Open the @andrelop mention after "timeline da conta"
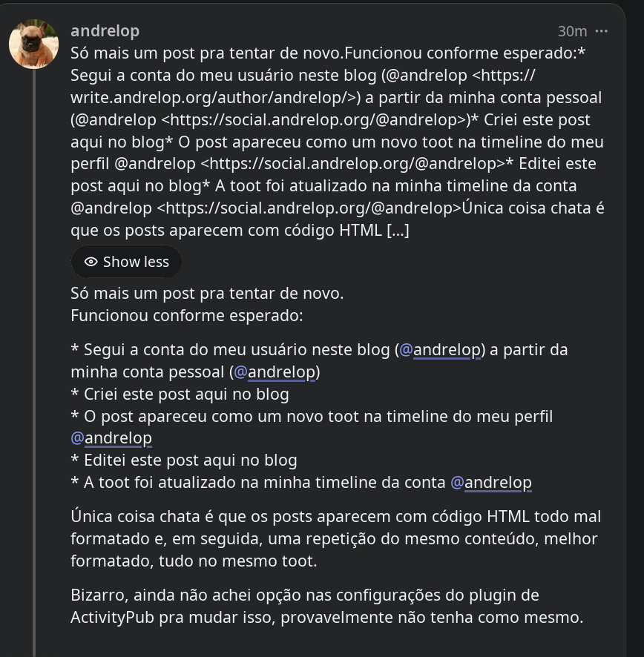644x657 pixels. (491, 482)
